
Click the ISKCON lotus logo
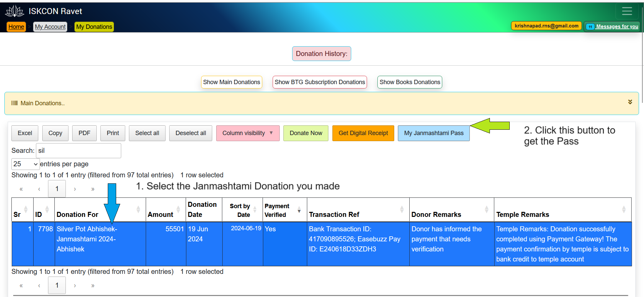15,11
